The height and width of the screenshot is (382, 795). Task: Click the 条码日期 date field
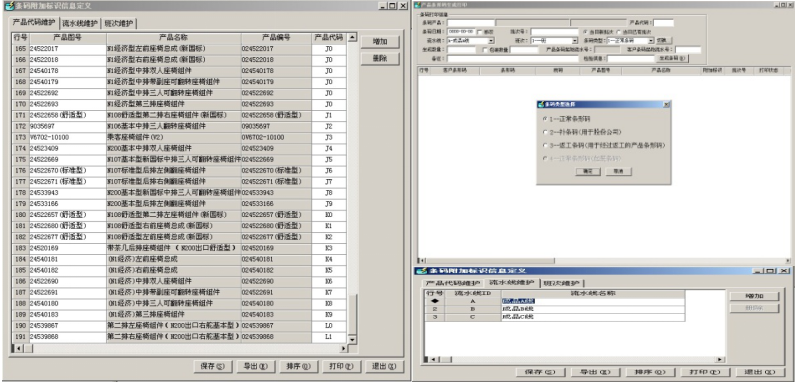coord(461,31)
